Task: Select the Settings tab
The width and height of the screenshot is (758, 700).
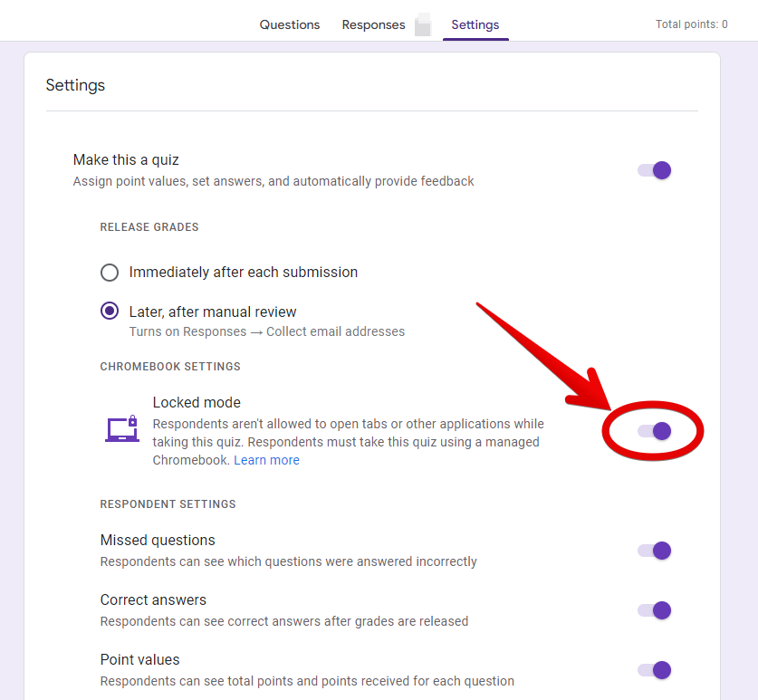Action: click(475, 24)
